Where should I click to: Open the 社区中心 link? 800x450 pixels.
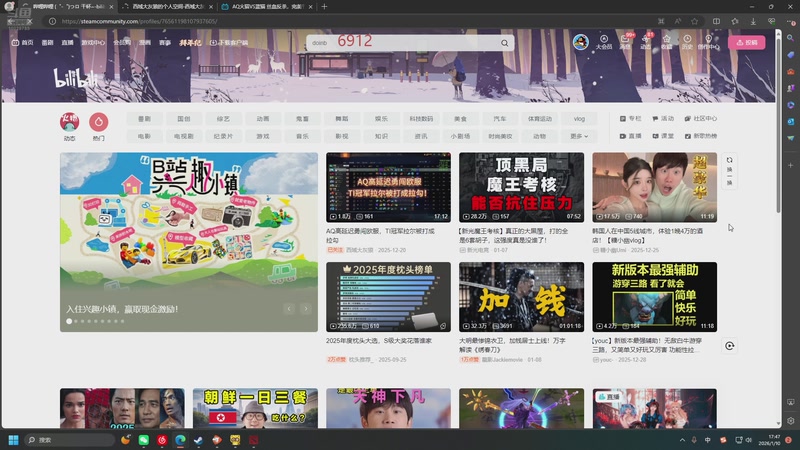point(701,119)
